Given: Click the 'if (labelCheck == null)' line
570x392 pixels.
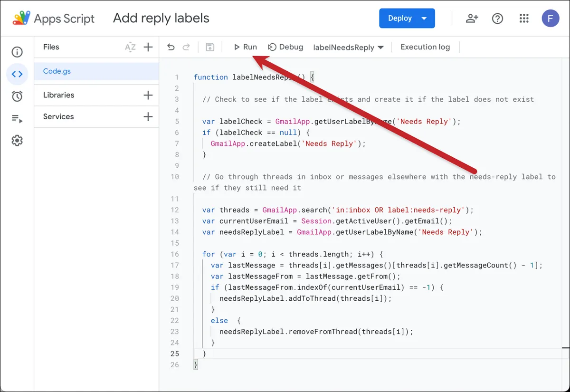Looking at the screenshot, I should click(x=256, y=133).
